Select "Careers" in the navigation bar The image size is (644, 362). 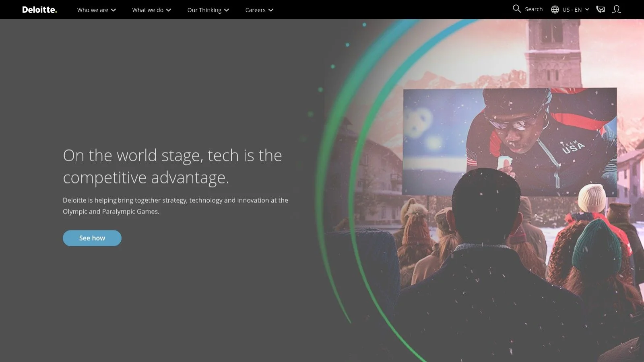pos(255,10)
